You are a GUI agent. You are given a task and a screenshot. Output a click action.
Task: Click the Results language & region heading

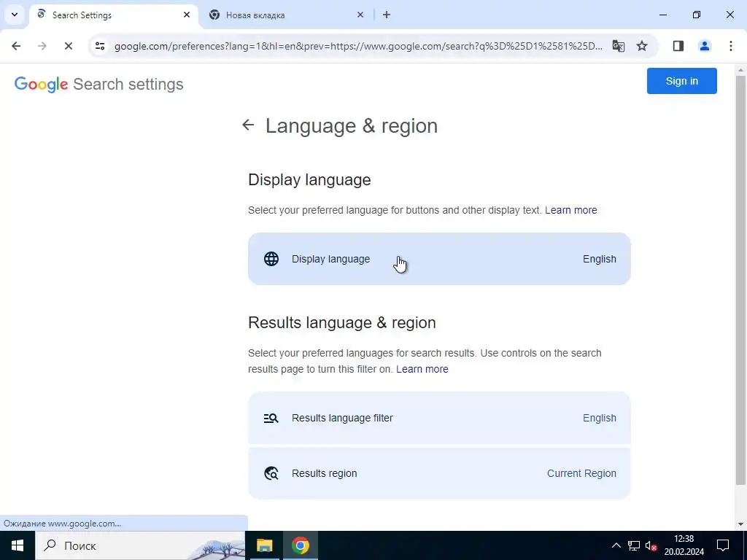point(342,323)
